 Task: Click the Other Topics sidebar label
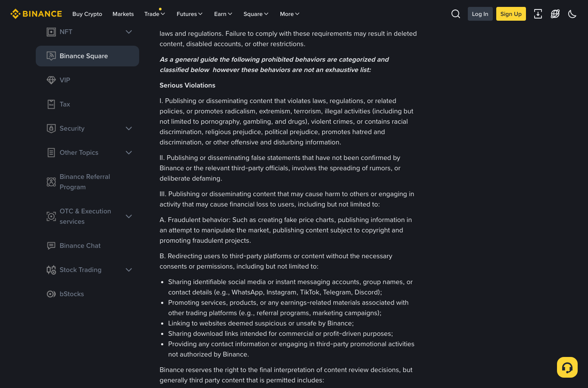pyautogui.click(x=79, y=153)
